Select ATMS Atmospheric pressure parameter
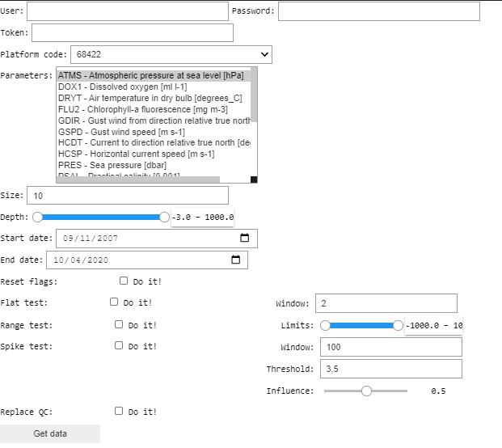The width and height of the screenshot is (502, 448). (154, 75)
